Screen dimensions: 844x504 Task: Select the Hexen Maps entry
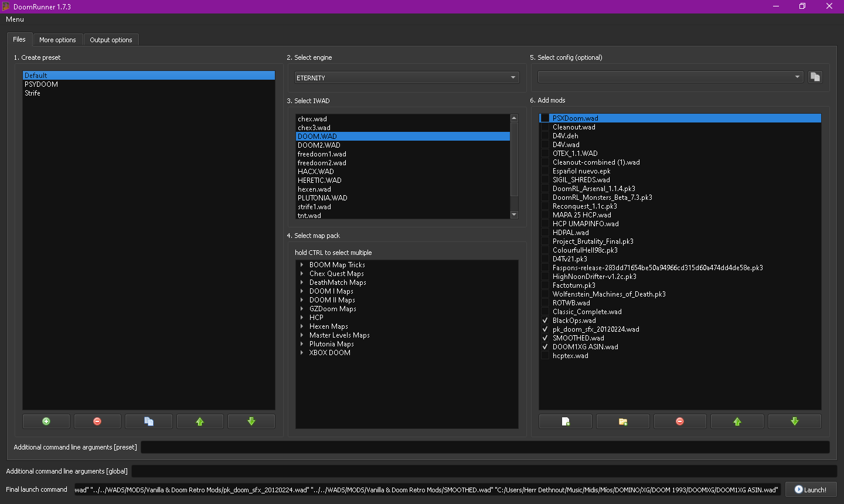[x=329, y=326]
